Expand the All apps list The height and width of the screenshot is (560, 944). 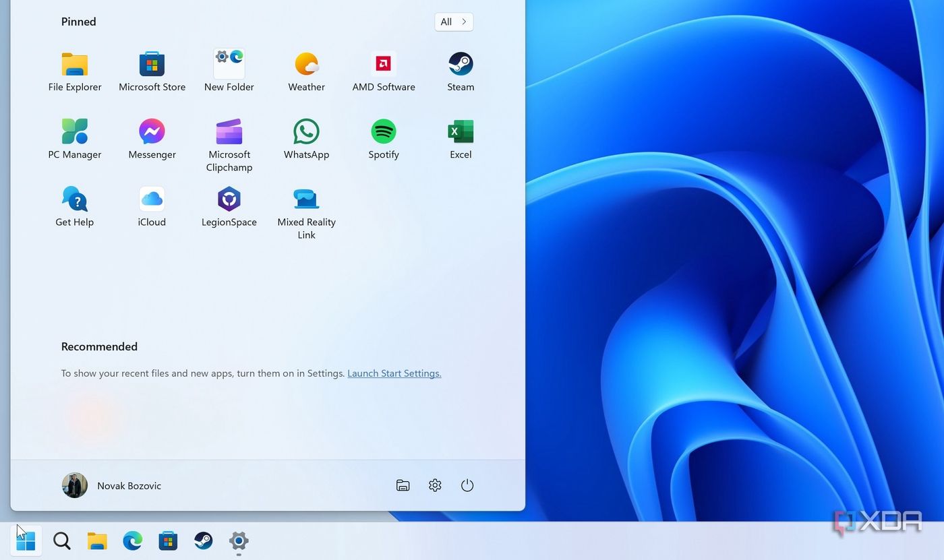click(x=453, y=22)
